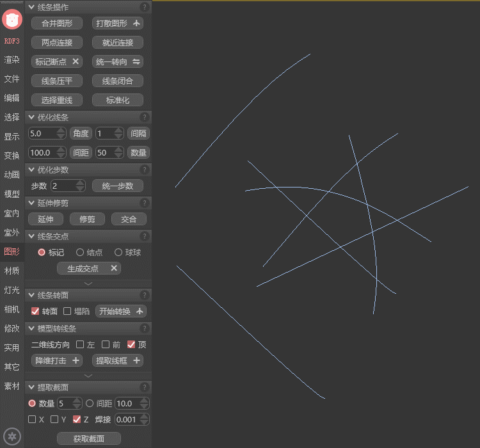Click help icon for 线条交点 section
The height and width of the screenshot is (448, 480).
pos(145,236)
